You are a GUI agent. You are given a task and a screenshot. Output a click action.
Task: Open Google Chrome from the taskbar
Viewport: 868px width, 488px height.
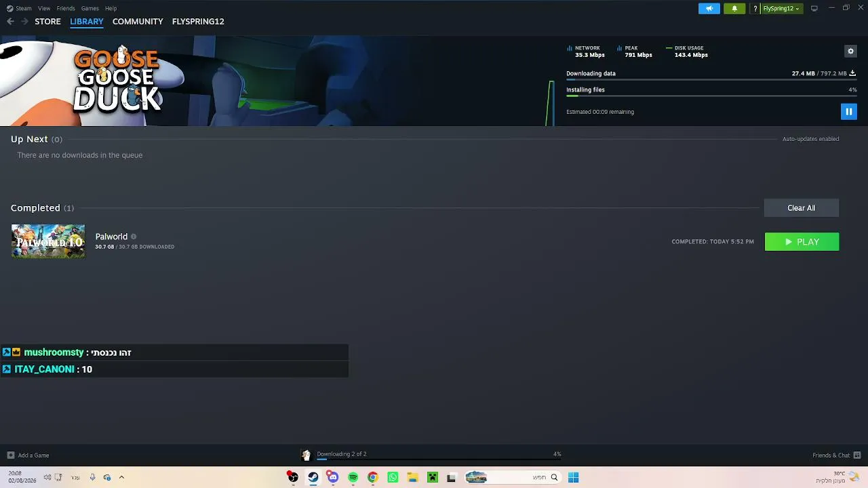click(372, 477)
